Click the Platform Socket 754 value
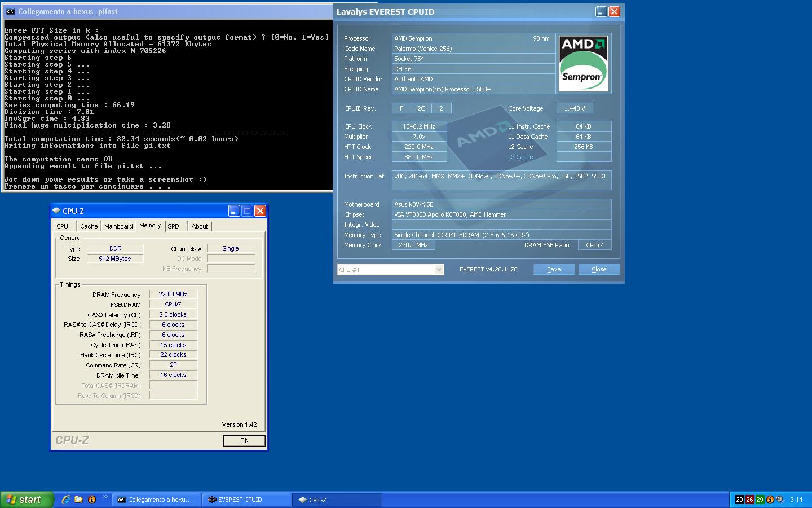812x508 pixels. (474, 59)
